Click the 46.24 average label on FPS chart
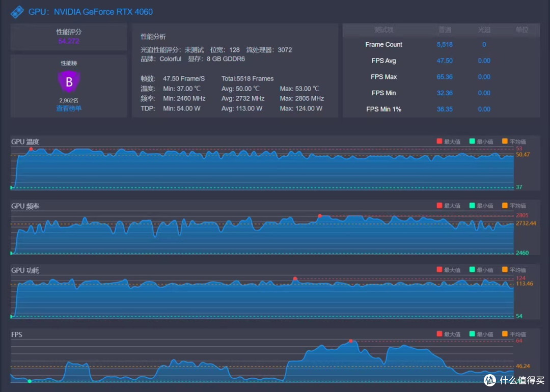This screenshot has width=550, height=392. 522,366
